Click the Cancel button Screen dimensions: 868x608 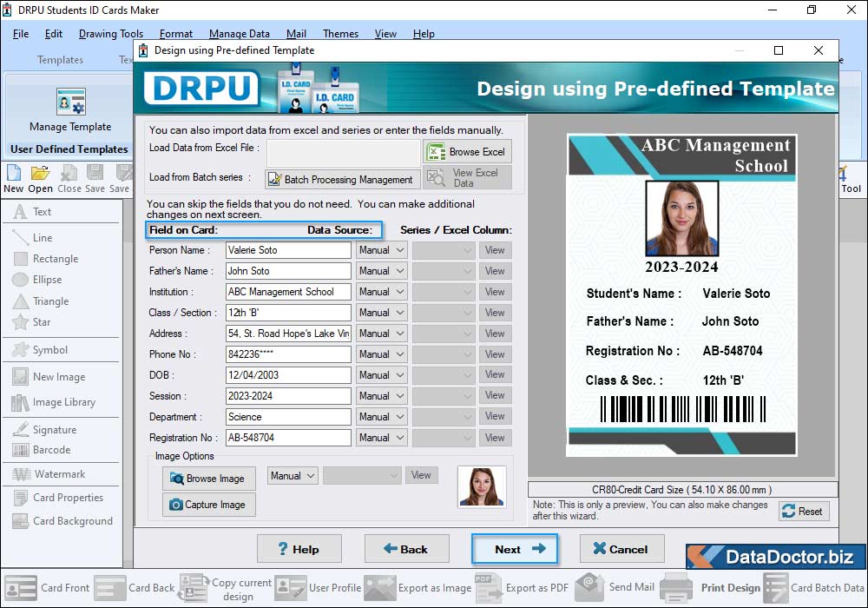click(x=621, y=549)
